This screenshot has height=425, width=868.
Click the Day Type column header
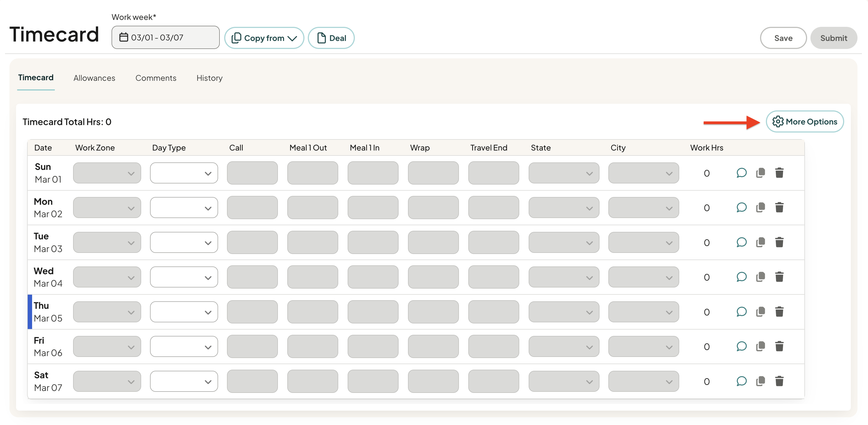click(169, 148)
